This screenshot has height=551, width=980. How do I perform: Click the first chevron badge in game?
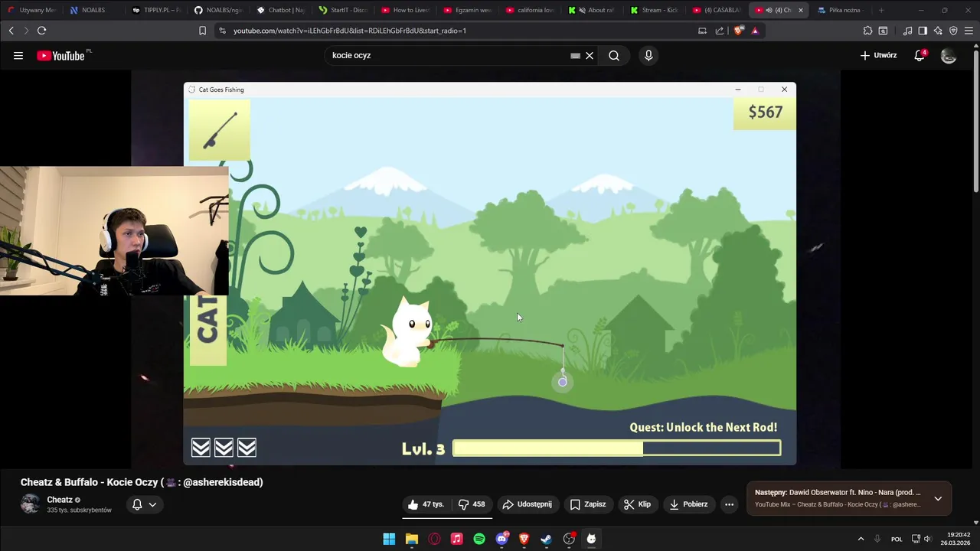(201, 448)
